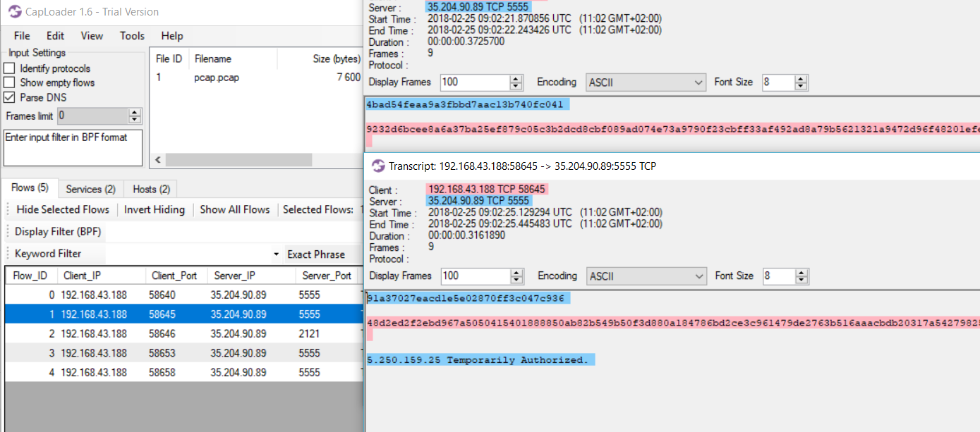The image size is (980, 432).
Task: Click Display Frames field in the 09:02:21 transcript
Action: tap(476, 82)
